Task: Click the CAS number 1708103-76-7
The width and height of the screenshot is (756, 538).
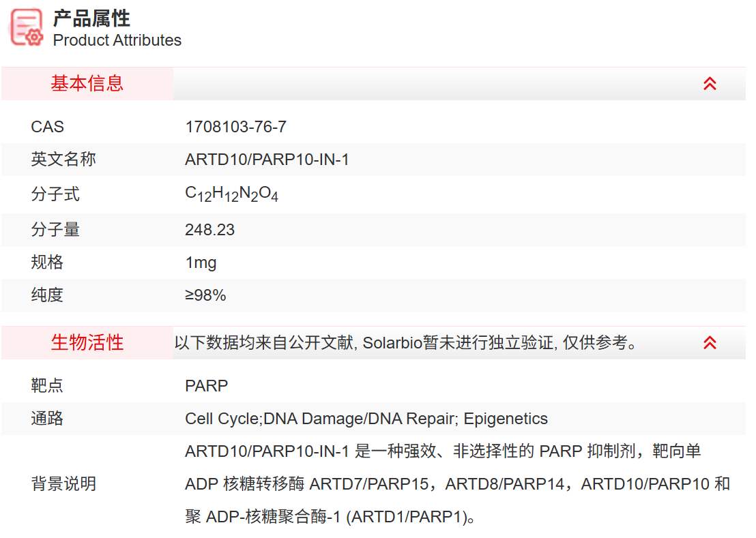Action: (235, 127)
